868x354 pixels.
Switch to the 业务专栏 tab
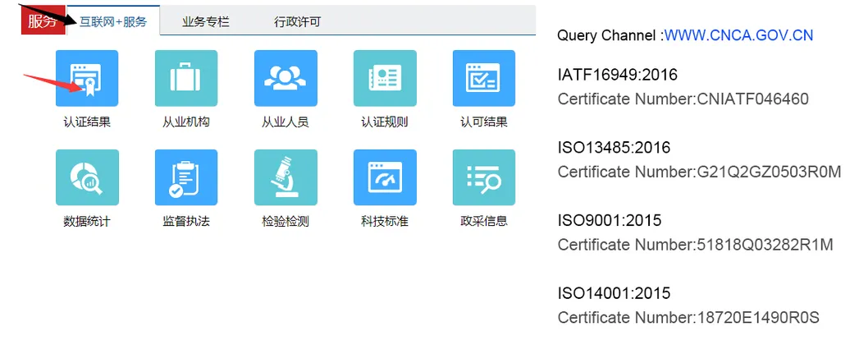(x=205, y=22)
